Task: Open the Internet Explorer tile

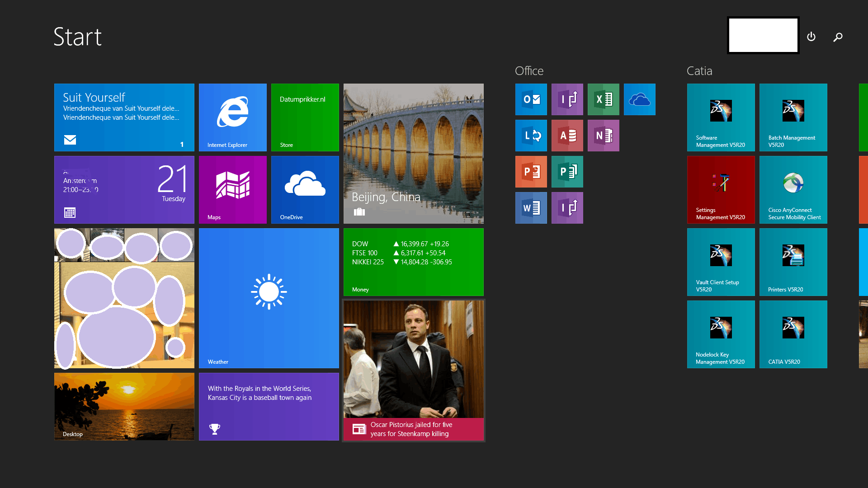Action: (x=232, y=117)
